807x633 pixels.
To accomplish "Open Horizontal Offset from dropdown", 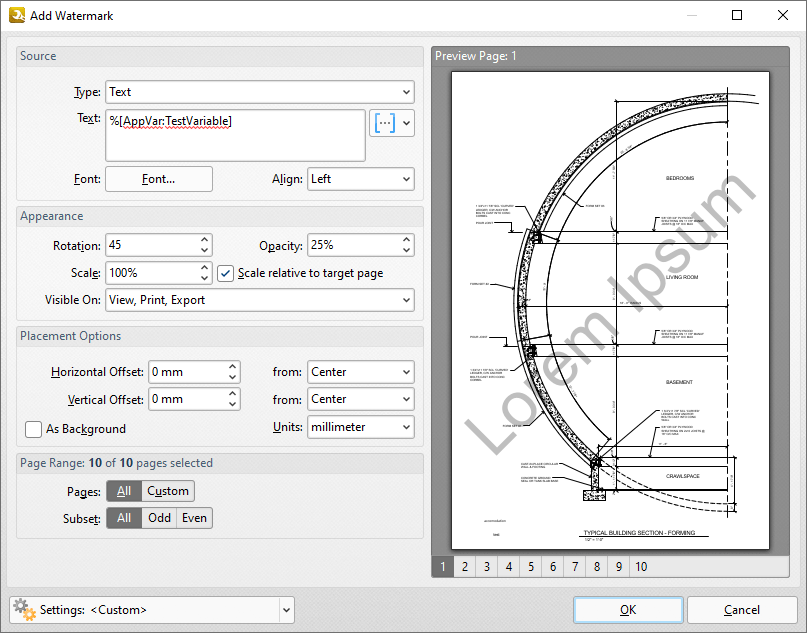I will click(x=361, y=372).
